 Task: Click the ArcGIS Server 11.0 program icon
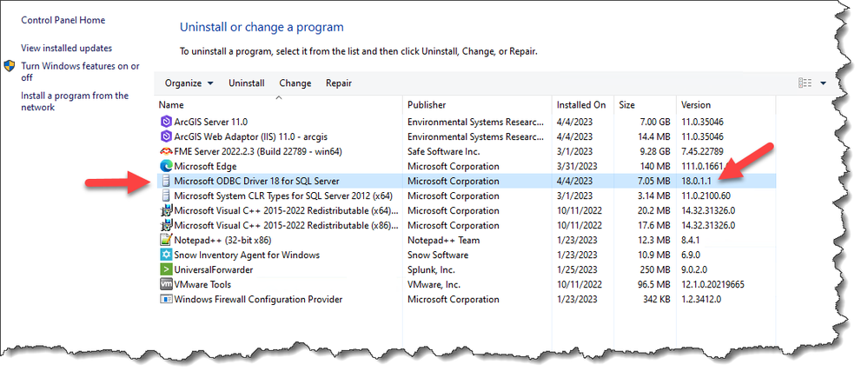click(167, 122)
